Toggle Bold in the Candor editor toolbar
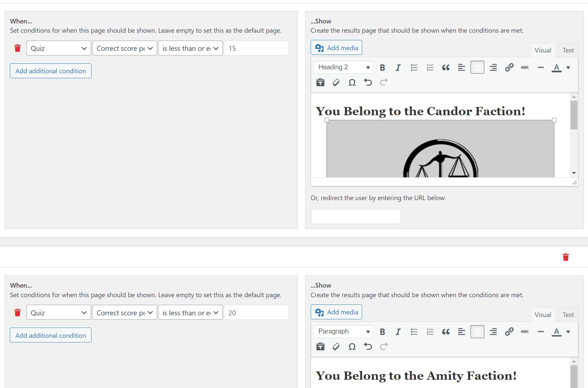Image resolution: width=588 pixels, height=388 pixels. (x=382, y=68)
